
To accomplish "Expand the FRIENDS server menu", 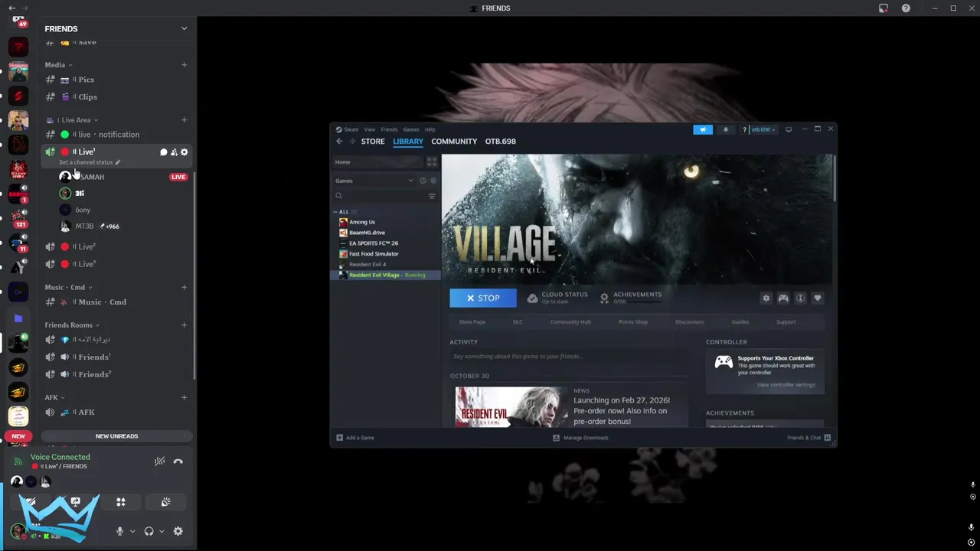I will 184,28.
